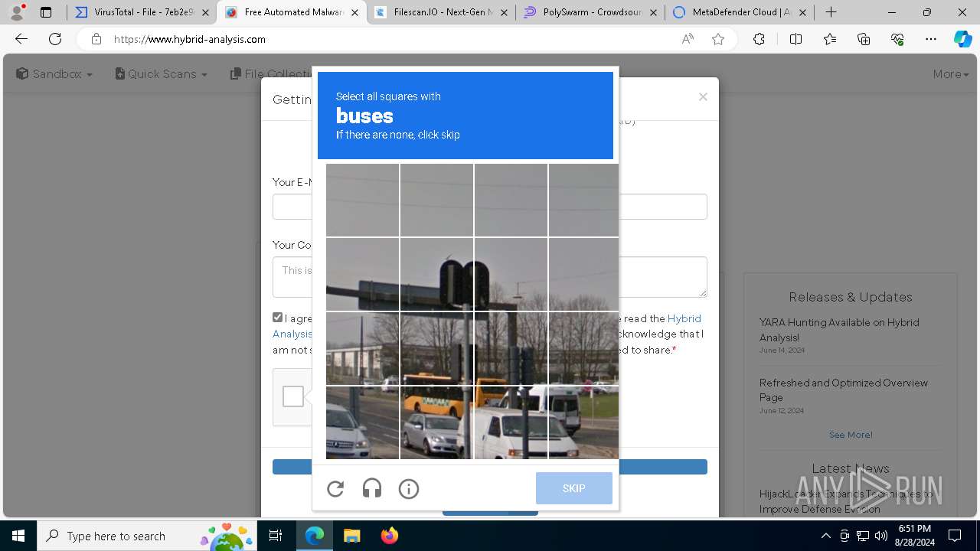Open the browser profile icon
The image size is (980, 551).
pyautogui.click(x=17, y=12)
